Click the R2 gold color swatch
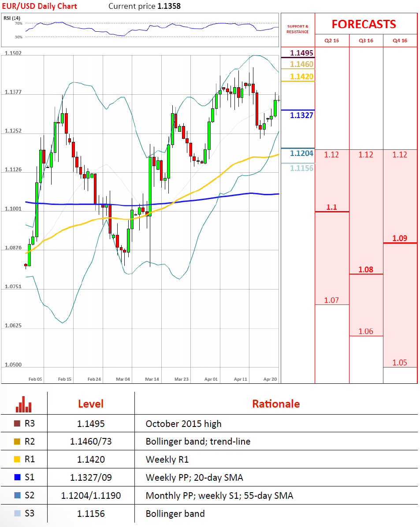Image resolution: width=420 pixels, height=527 pixels. 17,441
